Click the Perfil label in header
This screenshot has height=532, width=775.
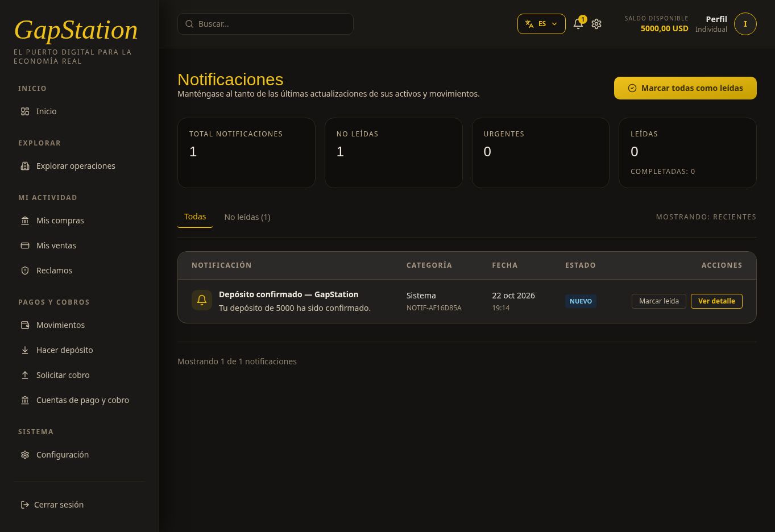coord(716,19)
